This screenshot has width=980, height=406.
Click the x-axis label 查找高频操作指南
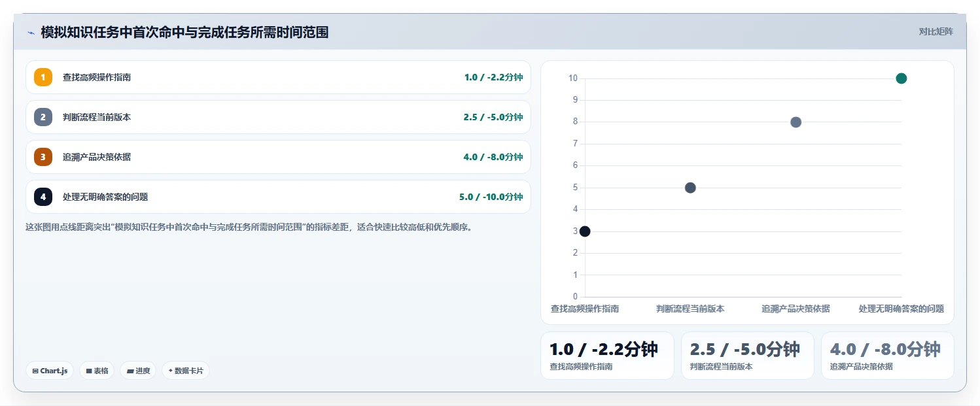click(585, 309)
